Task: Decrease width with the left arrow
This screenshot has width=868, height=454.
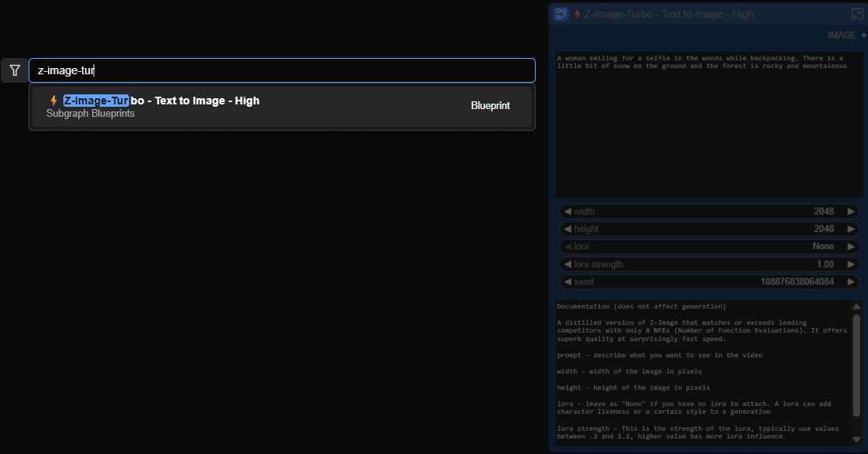Action: click(x=567, y=212)
